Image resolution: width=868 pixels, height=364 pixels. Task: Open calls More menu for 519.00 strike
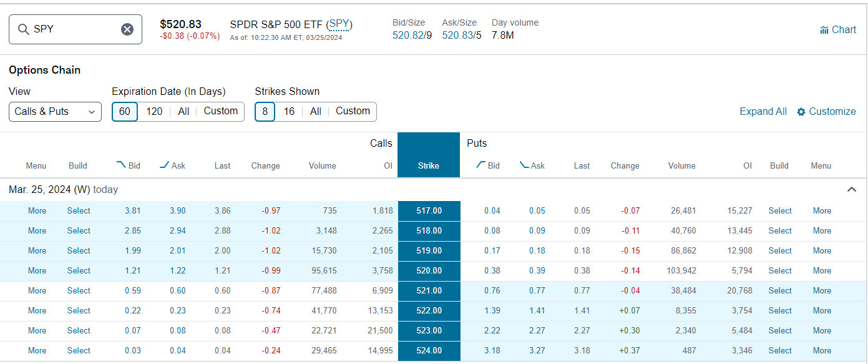tap(37, 250)
